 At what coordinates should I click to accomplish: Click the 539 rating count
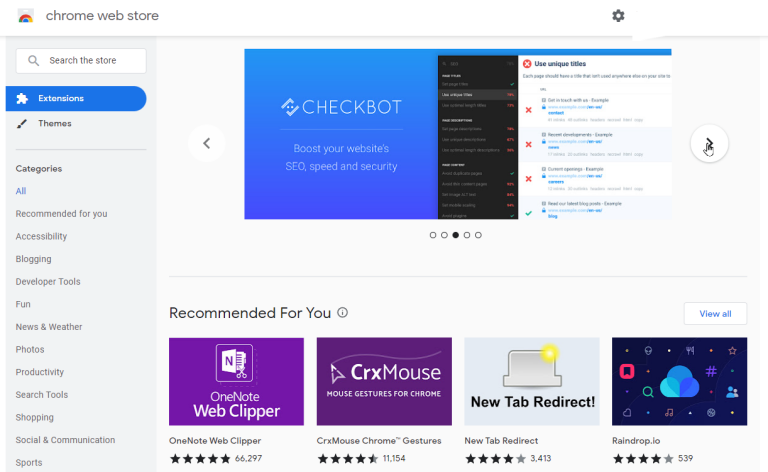coord(685,459)
